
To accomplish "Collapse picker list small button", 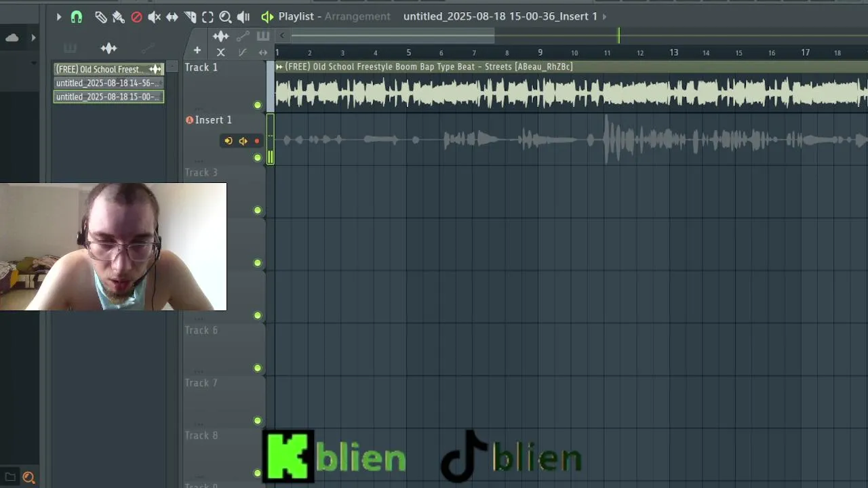I will (172, 66).
